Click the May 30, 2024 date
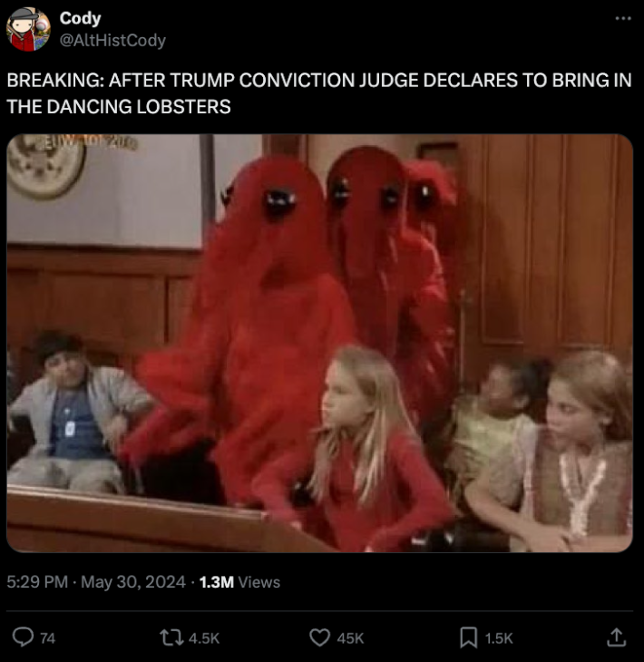 (133, 582)
